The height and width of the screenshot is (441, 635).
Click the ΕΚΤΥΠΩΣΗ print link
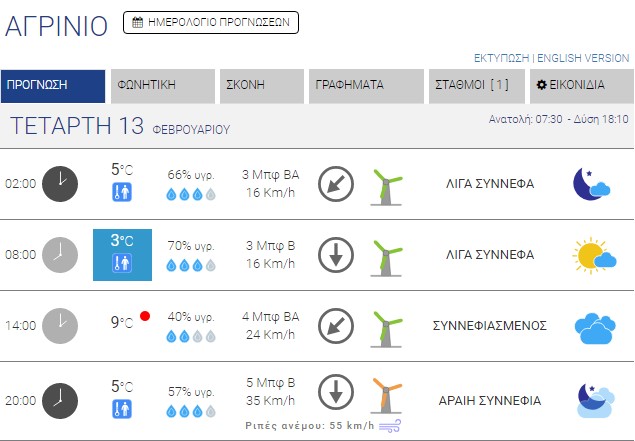tap(502, 58)
